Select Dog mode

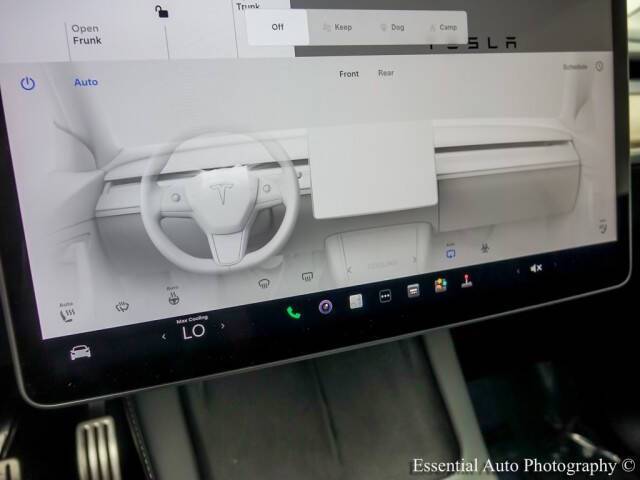point(393,27)
